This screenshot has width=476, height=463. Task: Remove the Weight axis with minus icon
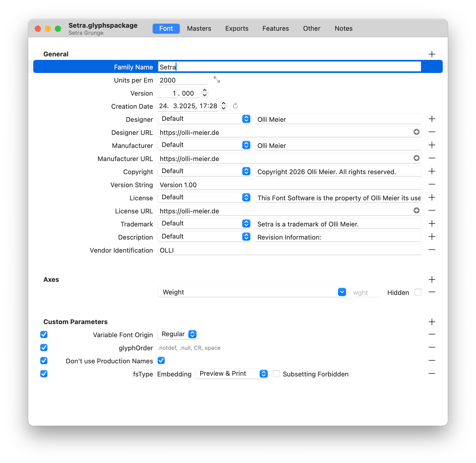click(432, 292)
